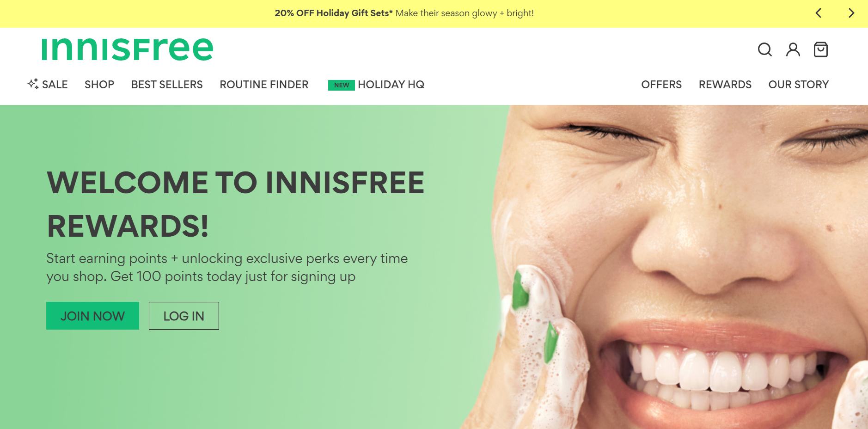Open OUR STORY
The width and height of the screenshot is (868, 429).
coord(799,85)
